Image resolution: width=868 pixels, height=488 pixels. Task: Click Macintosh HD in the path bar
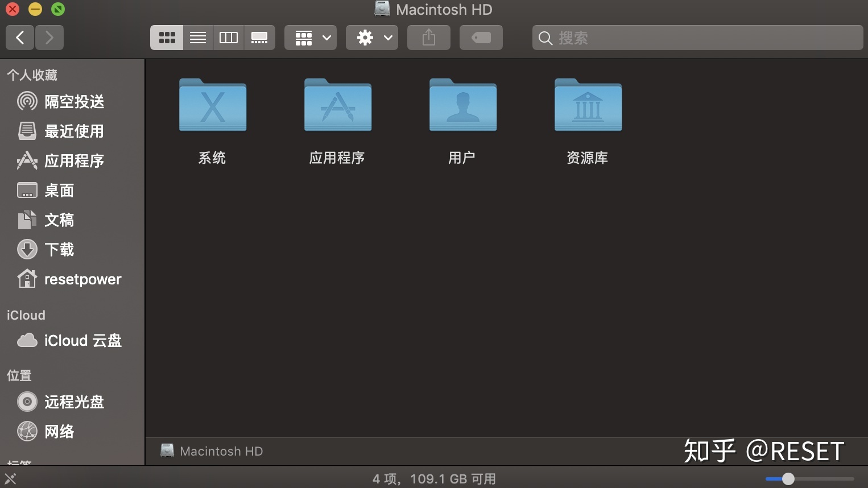coord(212,451)
